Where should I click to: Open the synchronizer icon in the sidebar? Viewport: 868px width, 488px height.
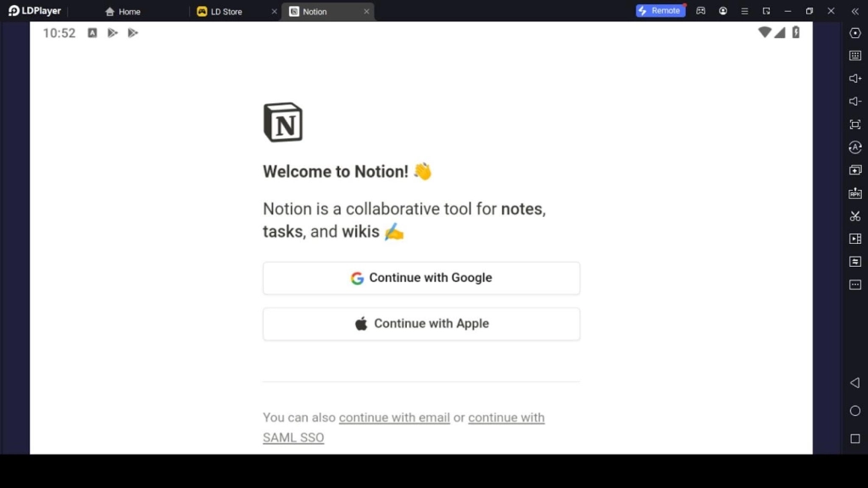(x=855, y=261)
